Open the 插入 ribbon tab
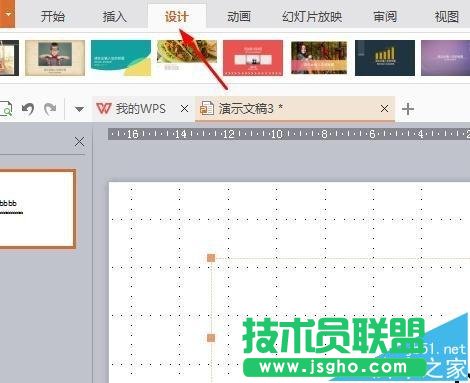470x383 pixels. (114, 16)
